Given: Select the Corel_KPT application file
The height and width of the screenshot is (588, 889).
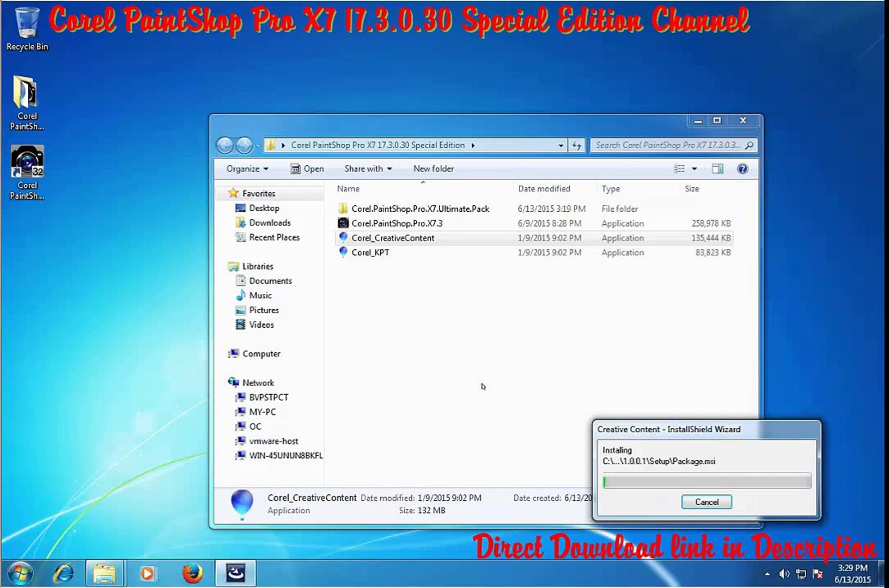Looking at the screenshot, I should pyautogui.click(x=370, y=253).
